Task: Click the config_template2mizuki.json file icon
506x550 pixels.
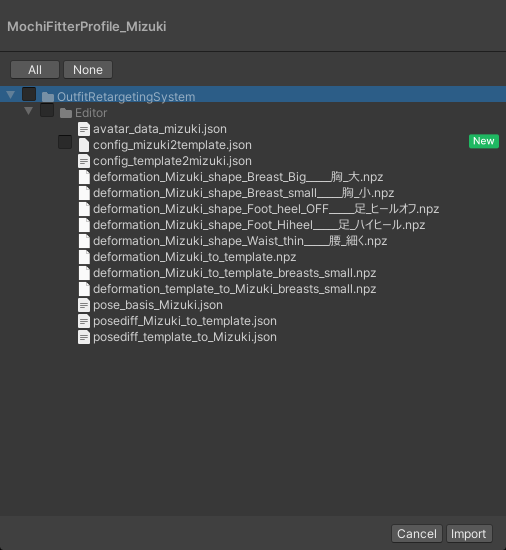Action: coord(84,161)
